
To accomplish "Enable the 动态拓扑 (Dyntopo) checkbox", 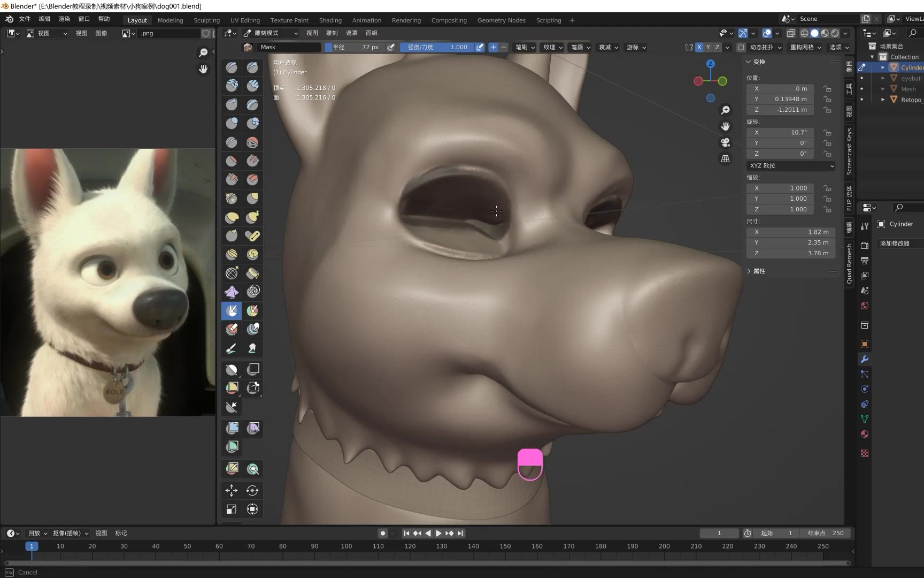I will (741, 47).
